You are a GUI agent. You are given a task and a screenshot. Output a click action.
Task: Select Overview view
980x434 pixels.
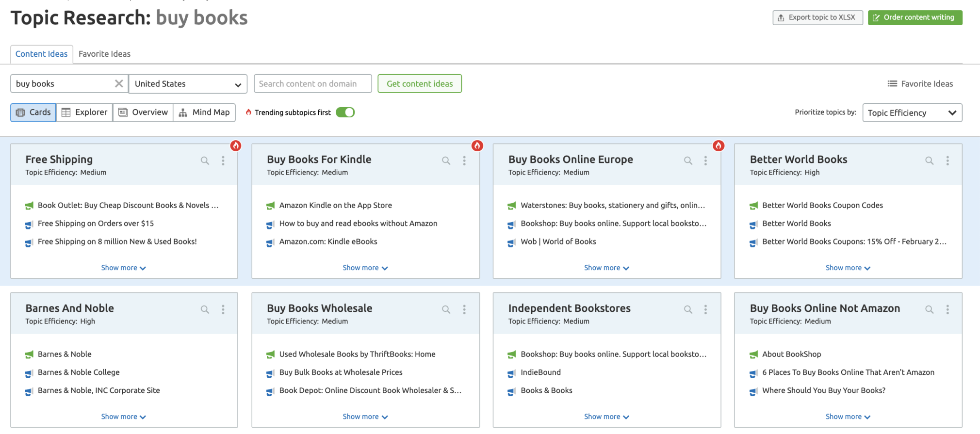click(143, 113)
